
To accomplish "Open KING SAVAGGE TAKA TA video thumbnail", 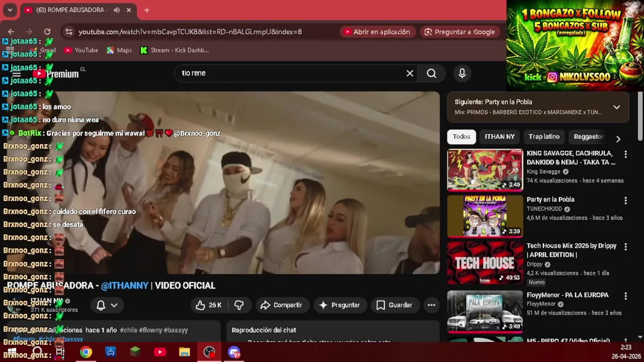I will point(485,170).
